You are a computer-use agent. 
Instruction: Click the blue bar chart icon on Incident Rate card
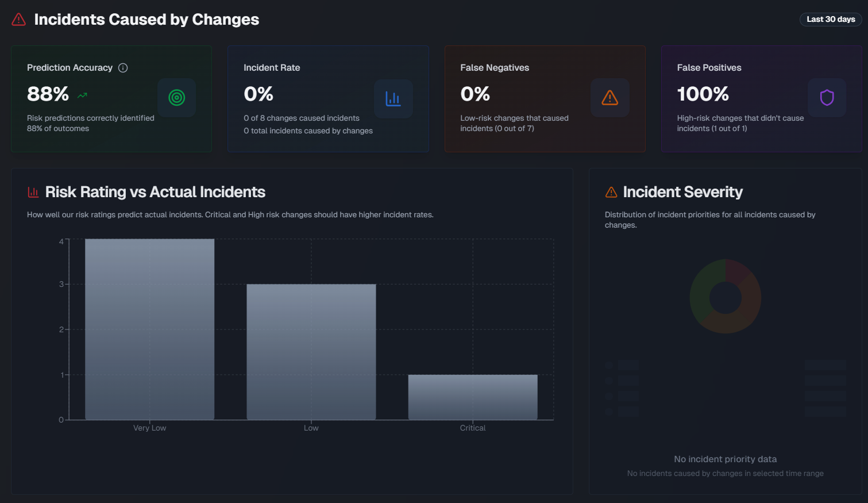[394, 98]
